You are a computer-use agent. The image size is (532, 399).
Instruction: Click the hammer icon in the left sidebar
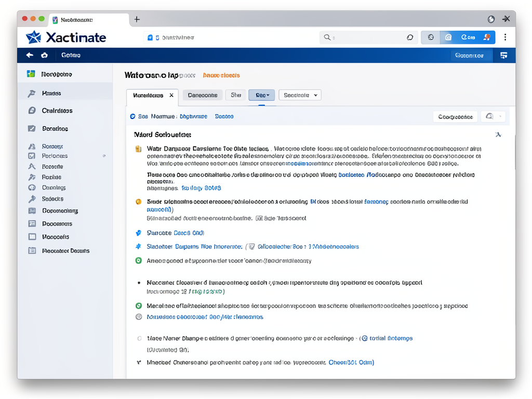tap(32, 94)
